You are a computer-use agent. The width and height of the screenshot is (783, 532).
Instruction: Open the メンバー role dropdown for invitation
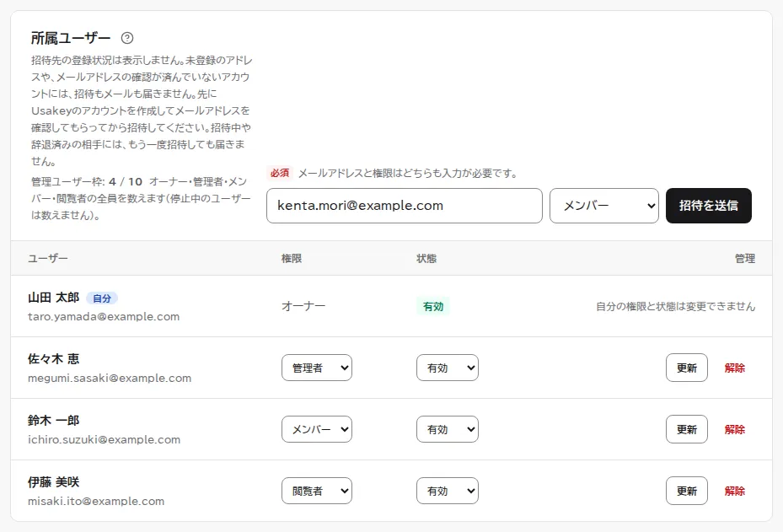(604, 206)
